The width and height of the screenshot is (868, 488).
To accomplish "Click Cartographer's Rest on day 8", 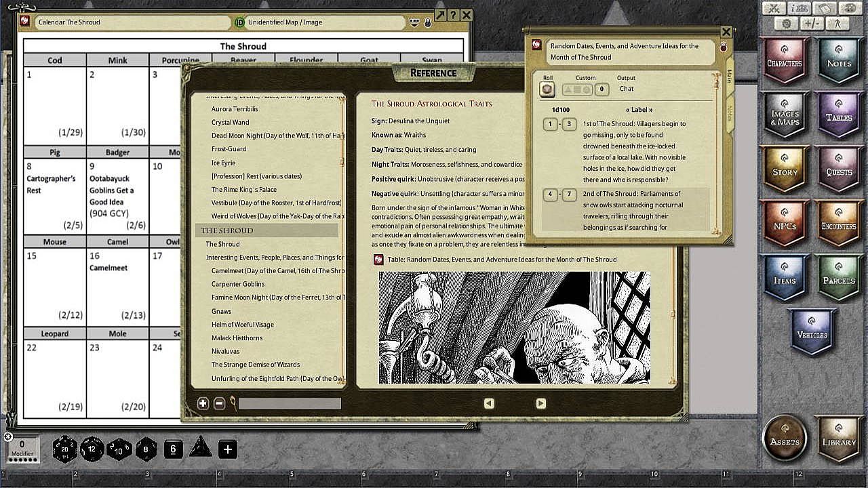I will click(x=51, y=184).
